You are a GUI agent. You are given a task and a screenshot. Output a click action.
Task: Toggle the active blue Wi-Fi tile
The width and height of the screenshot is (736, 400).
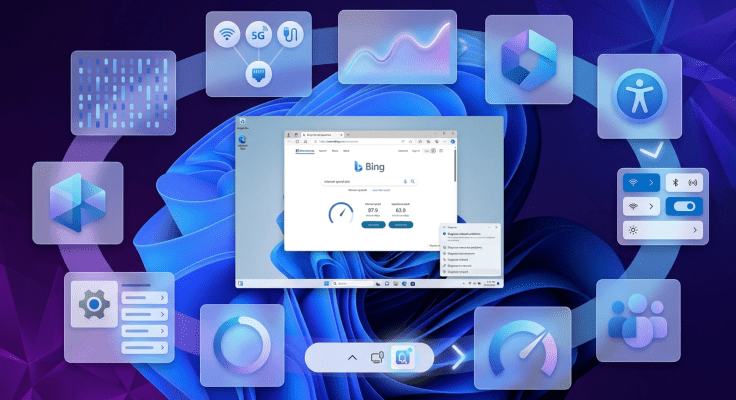641,183
